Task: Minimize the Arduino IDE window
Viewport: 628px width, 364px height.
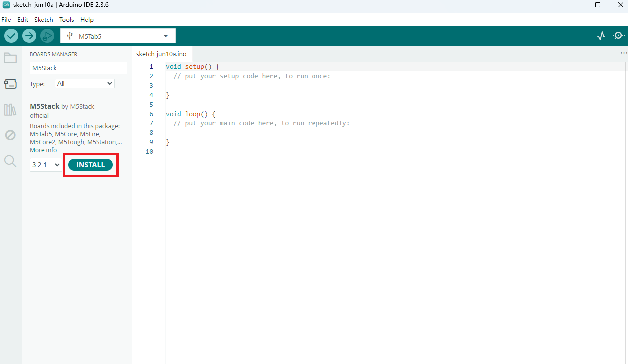Action: (x=575, y=5)
